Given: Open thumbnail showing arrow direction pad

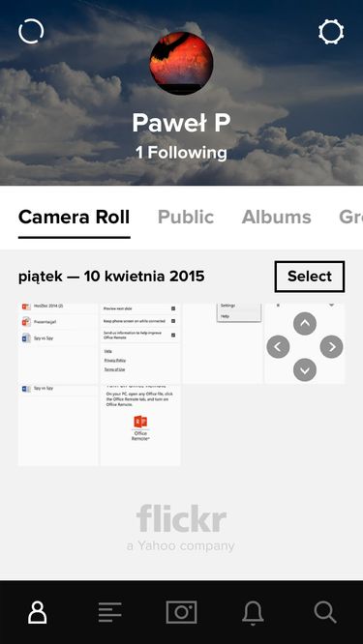Looking at the screenshot, I should coord(305,343).
